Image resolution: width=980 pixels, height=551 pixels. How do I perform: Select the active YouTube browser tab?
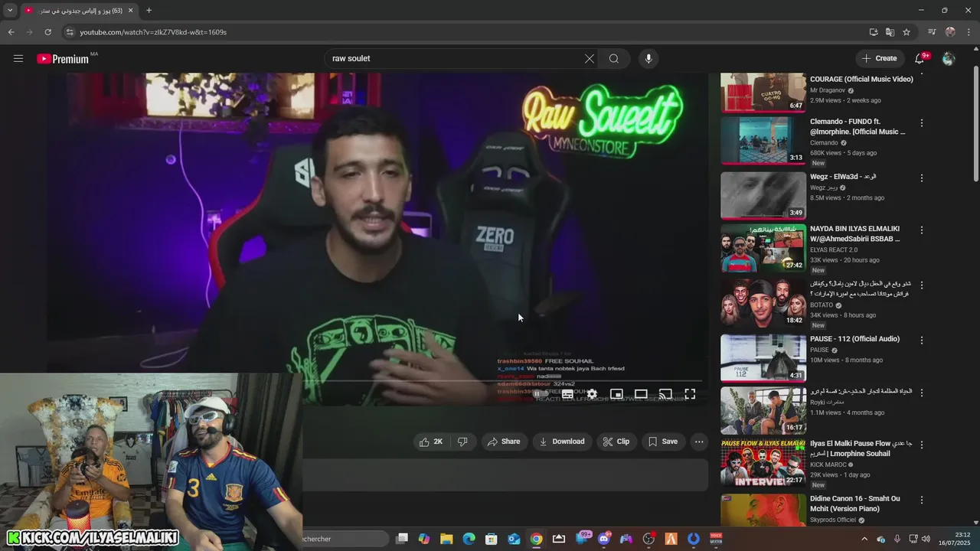tap(79, 11)
